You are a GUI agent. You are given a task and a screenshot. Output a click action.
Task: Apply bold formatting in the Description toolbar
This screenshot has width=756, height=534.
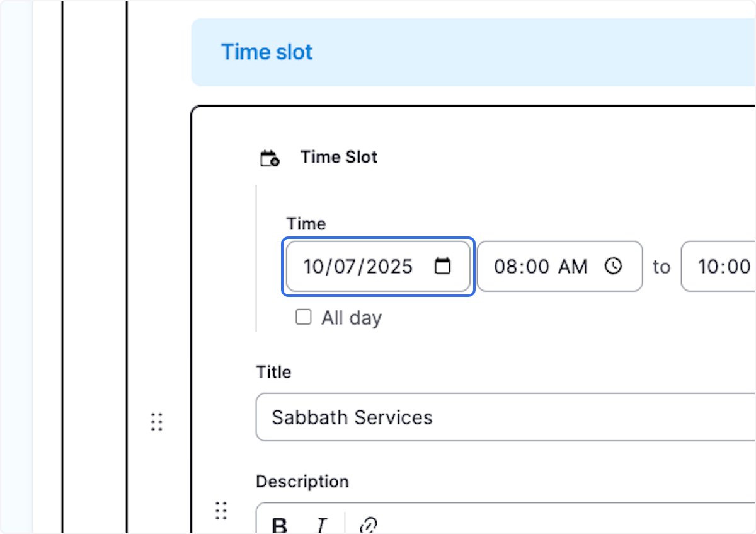[279, 524]
